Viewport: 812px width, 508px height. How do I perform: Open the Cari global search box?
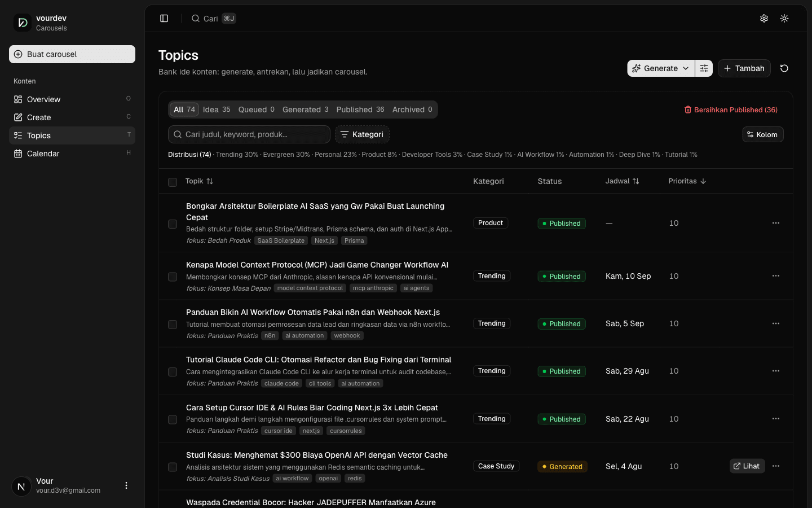[x=213, y=19]
